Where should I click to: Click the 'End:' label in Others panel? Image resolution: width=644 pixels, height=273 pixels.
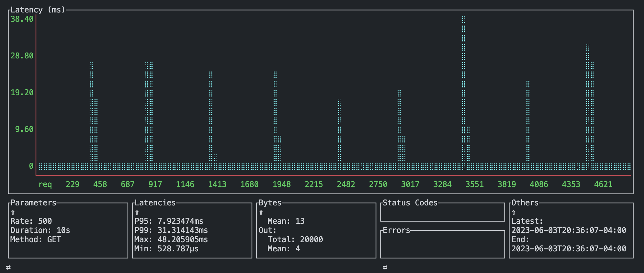point(521,240)
